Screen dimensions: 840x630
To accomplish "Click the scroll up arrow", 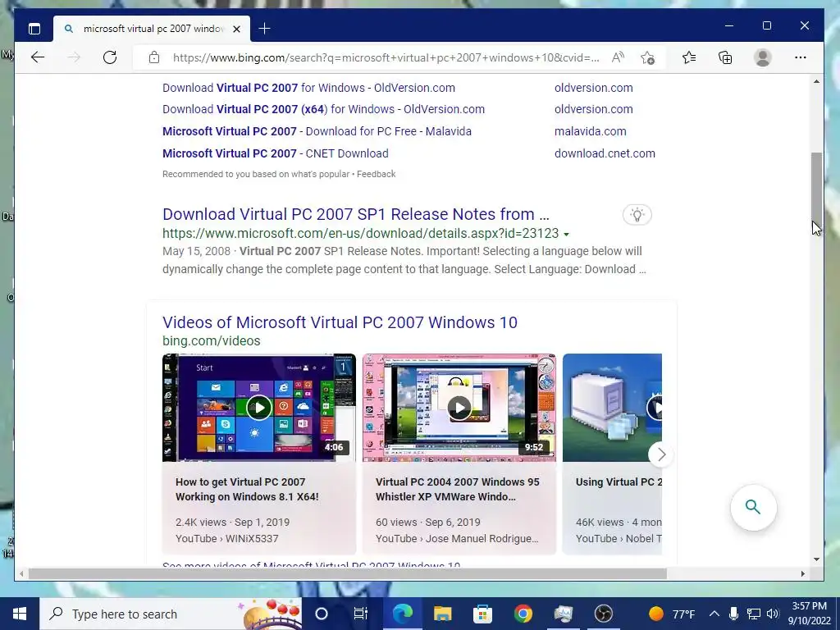I will [x=816, y=81].
